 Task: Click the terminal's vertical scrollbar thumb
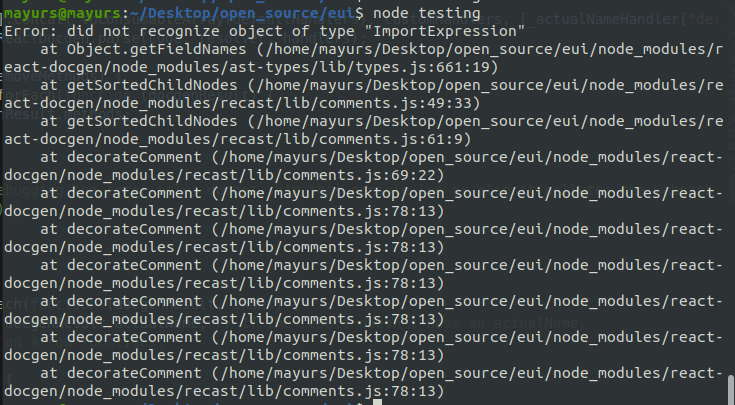point(730,389)
